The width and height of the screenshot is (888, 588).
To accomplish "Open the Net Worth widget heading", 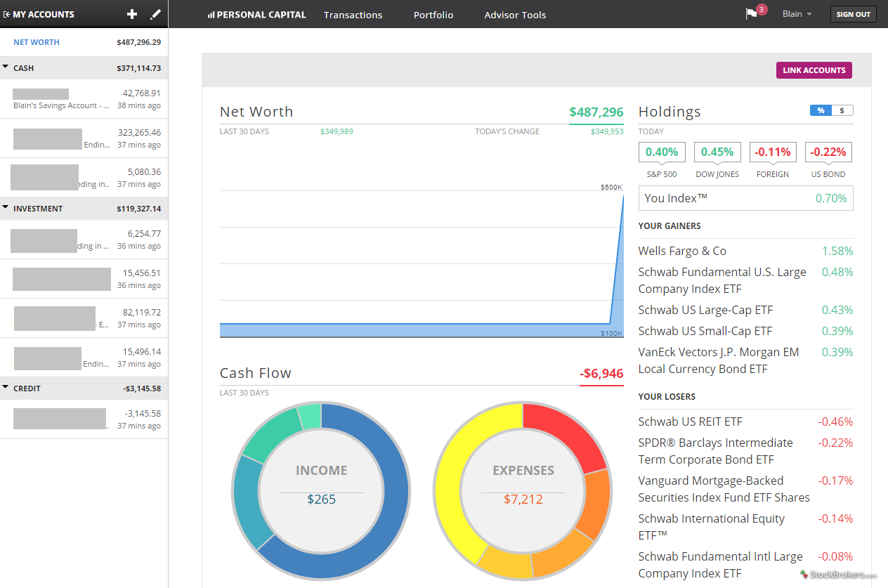I will (256, 112).
